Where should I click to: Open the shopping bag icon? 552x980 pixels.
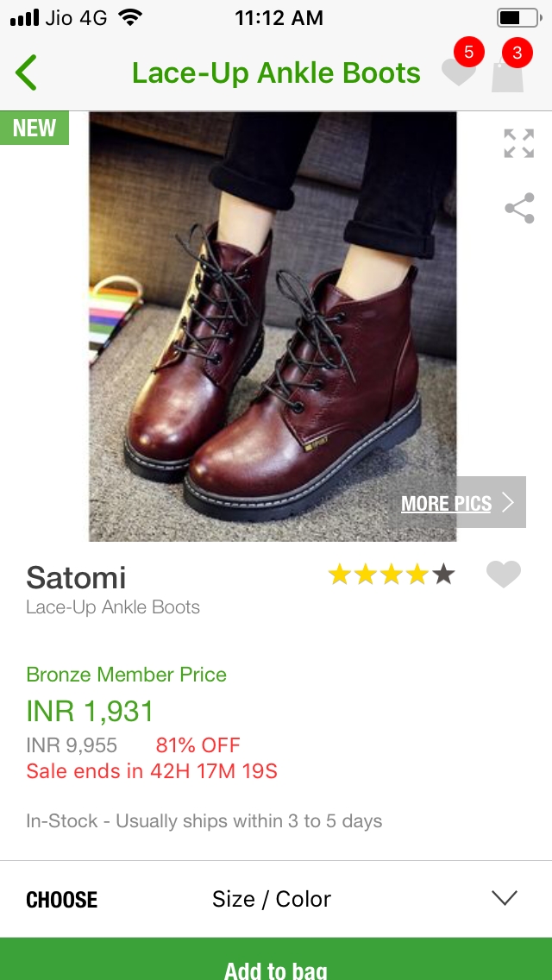pos(507,75)
